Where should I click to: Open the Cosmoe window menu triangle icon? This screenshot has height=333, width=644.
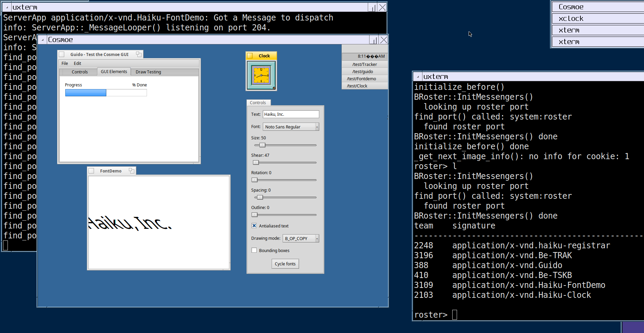(43, 40)
